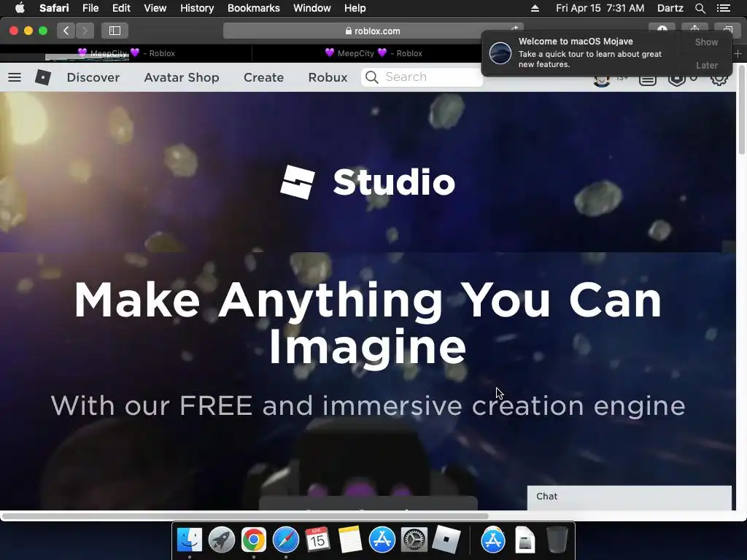Screen dimensions: 747x560
Task: Go back with Safari's back arrow
Action: tap(66, 31)
